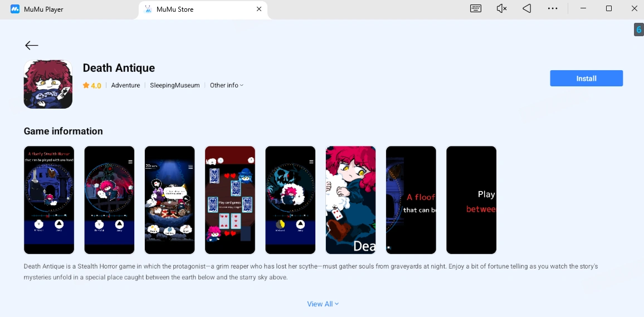Click the game description paragraph
Screen dimensions: 644x317
coord(311,272)
